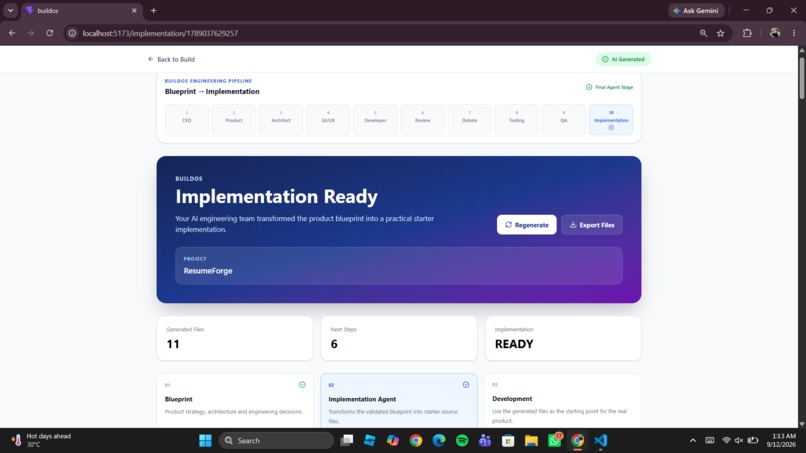Click the circle icon under the Implementation stage
The image size is (806, 453).
(x=611, y=128)
